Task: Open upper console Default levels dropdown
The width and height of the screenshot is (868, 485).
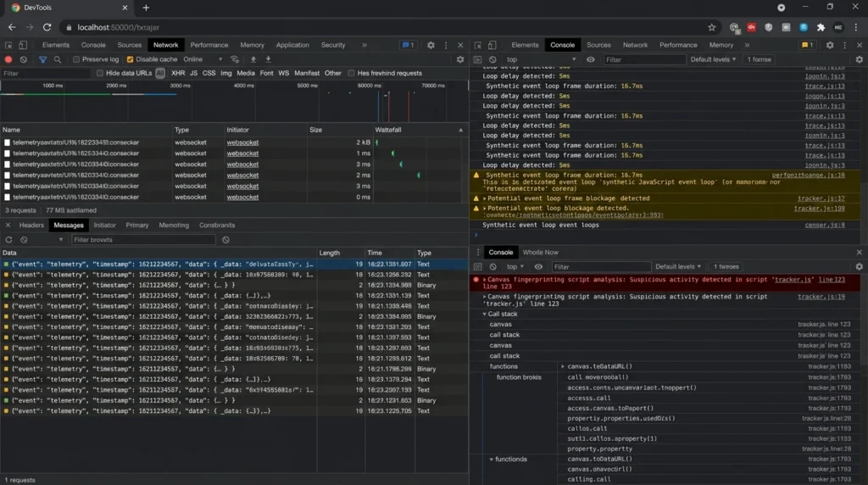Action: click(x=713, y=59)
